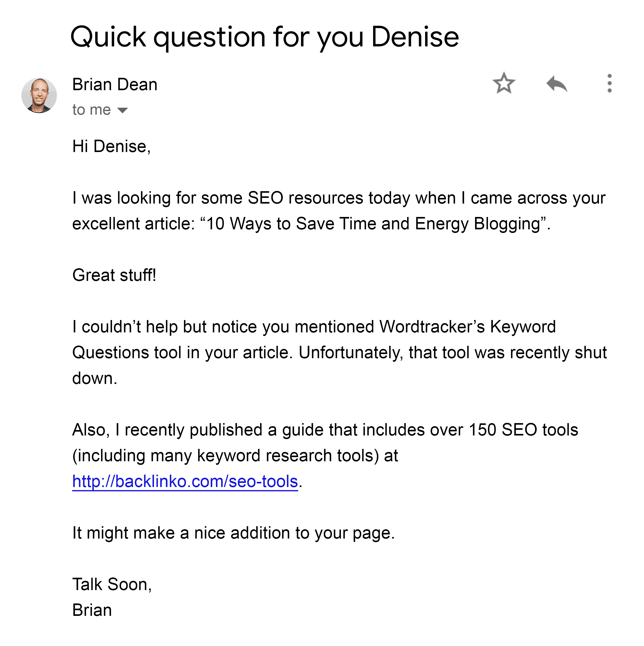Click the 'to me' recipient text
The height and width of the screenshot is (646, 644).
click(x=91, y=110)
